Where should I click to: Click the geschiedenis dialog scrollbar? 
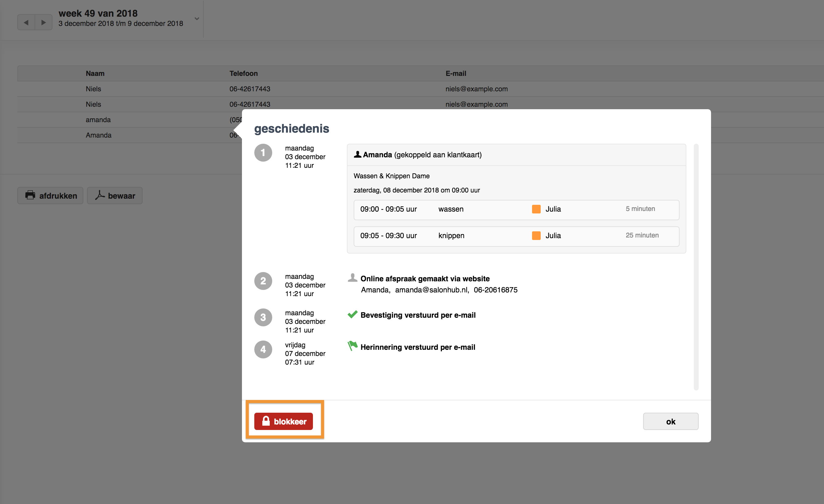(696, 267)
